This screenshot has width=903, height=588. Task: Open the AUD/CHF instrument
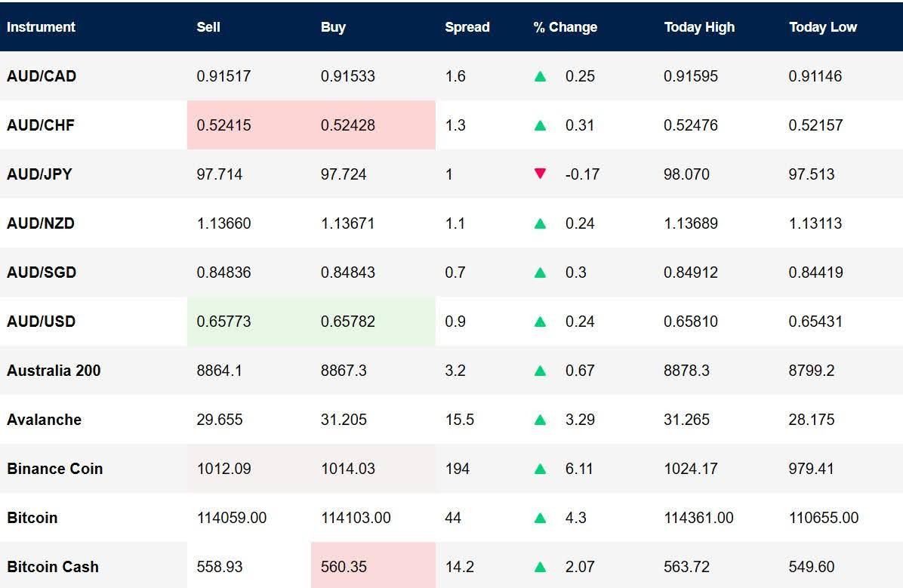41,125
